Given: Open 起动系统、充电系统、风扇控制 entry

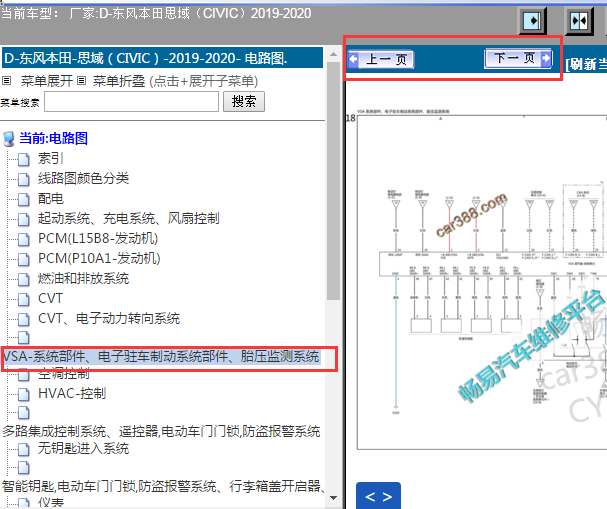Looking at the screenshot, I should (129, 218).
